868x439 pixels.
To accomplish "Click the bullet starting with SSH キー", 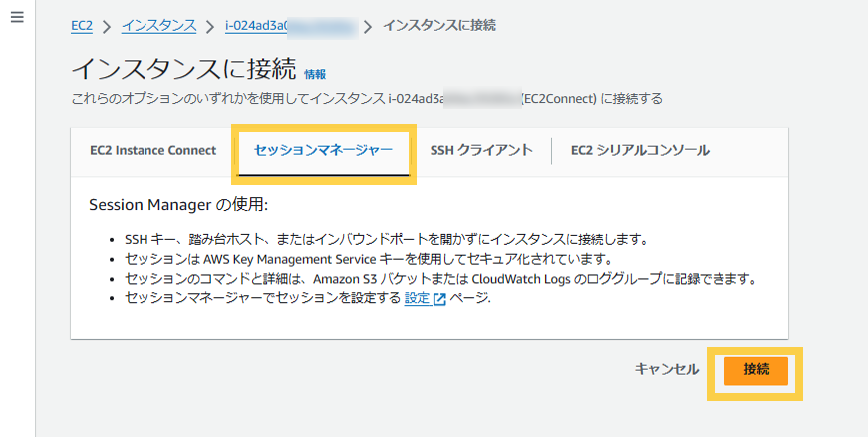I will [386, 240].
